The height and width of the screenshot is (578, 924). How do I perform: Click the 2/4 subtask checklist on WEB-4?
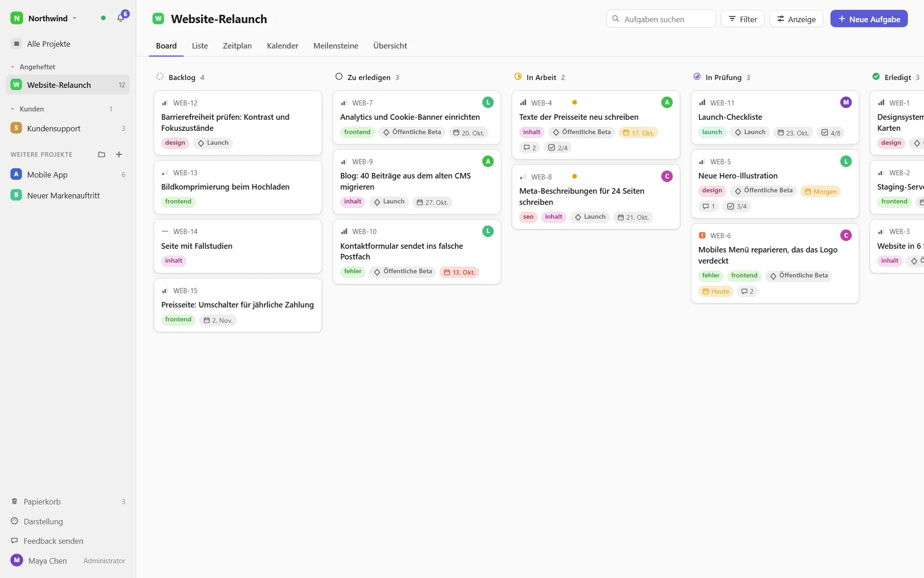tap(558, 148)
